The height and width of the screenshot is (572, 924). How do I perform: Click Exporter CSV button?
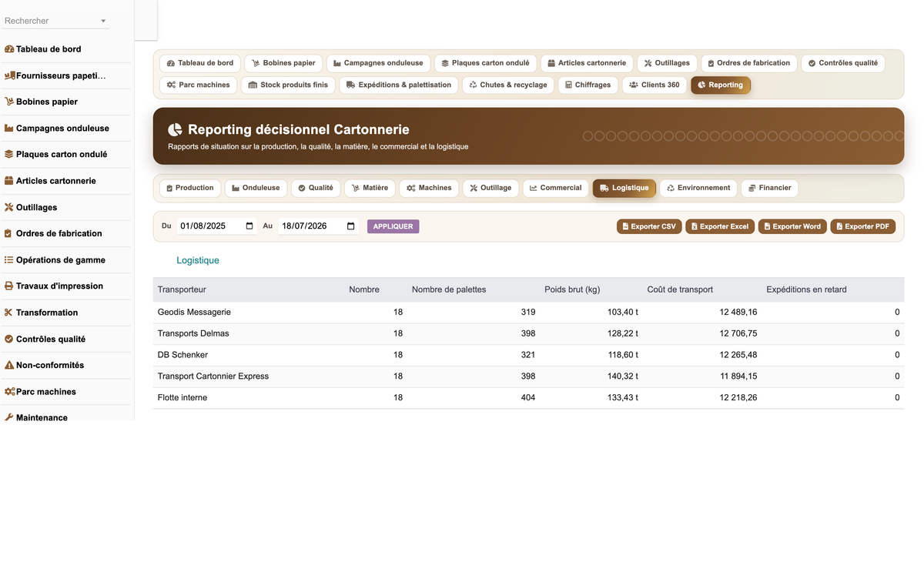click(649, 226)
